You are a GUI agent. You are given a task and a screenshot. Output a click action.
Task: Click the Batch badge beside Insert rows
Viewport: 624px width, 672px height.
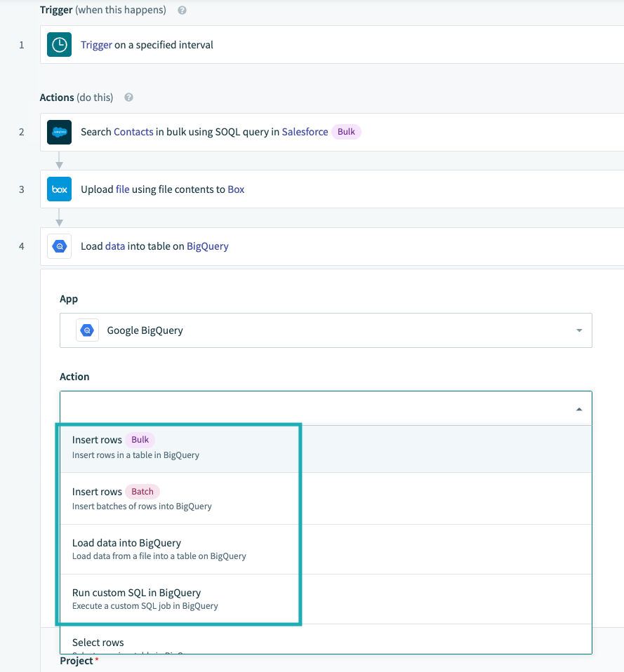[142, 492]
